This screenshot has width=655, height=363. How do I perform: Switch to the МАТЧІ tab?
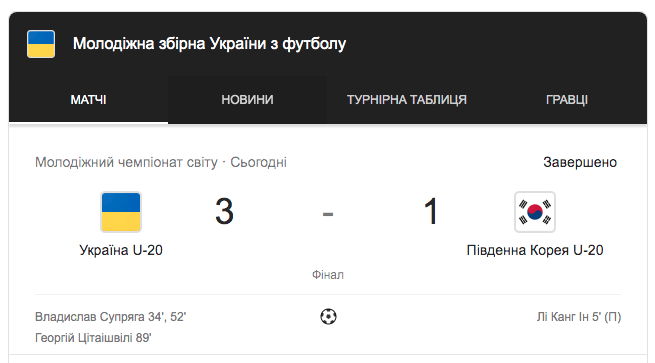88,100
